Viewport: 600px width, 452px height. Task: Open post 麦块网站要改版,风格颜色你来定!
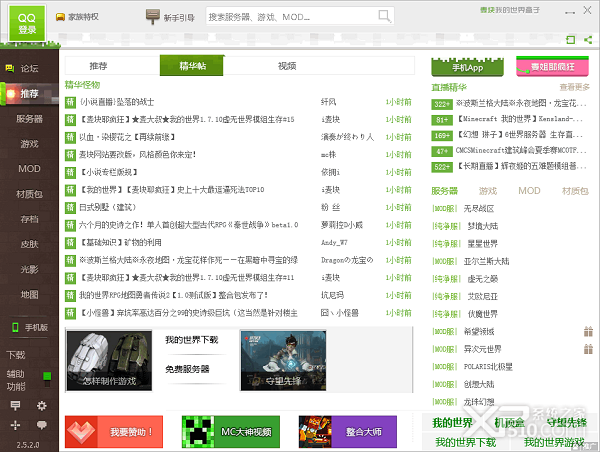pos(137,155)
